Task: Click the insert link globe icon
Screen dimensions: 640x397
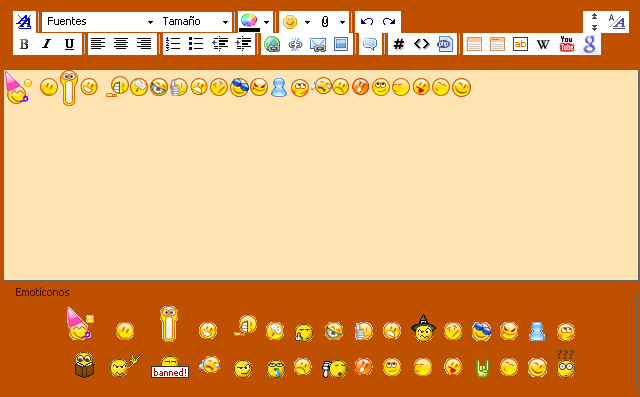Action: point(272,44)
